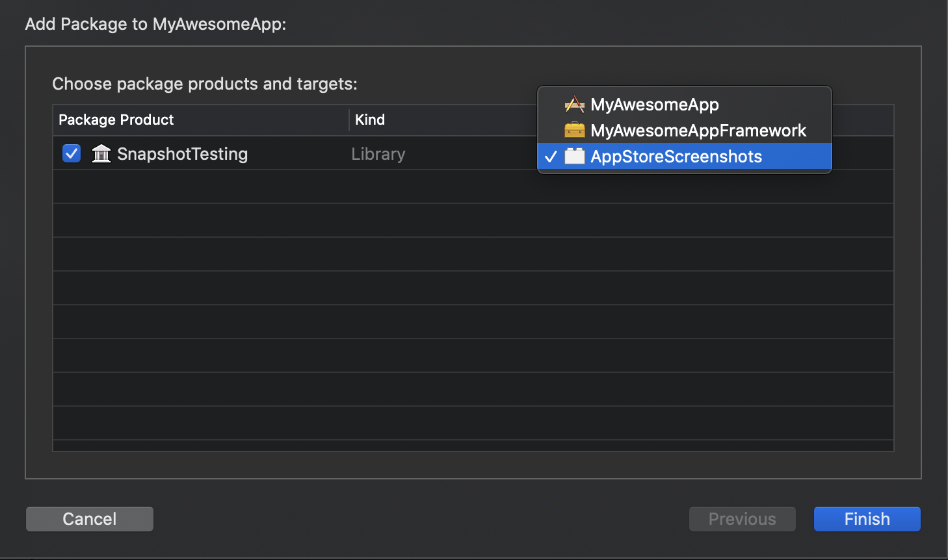Select MyAwesomeAppFramework as the target
Screen dimensions: 948x560
pos(698,131)
